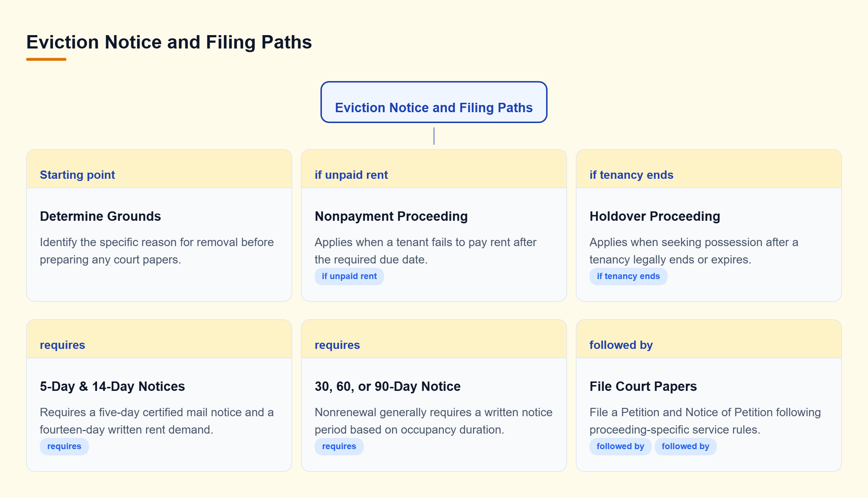
Task: Click the description 'Applies when seeking possession after a tenancy'
Action: pos(694,251)
